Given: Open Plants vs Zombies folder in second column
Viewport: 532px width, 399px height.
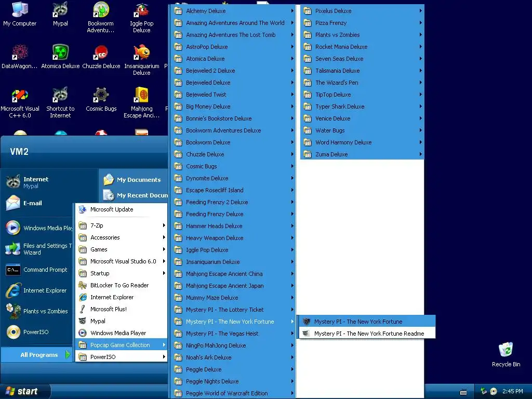Looking at the screenshot, I should click(x=362, y=35).
